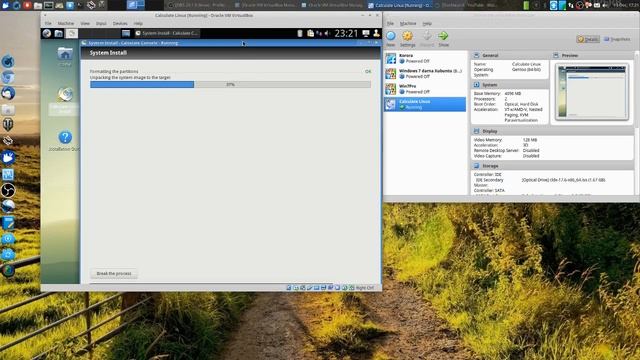Open the File menu of the VM window

point(48,24)
